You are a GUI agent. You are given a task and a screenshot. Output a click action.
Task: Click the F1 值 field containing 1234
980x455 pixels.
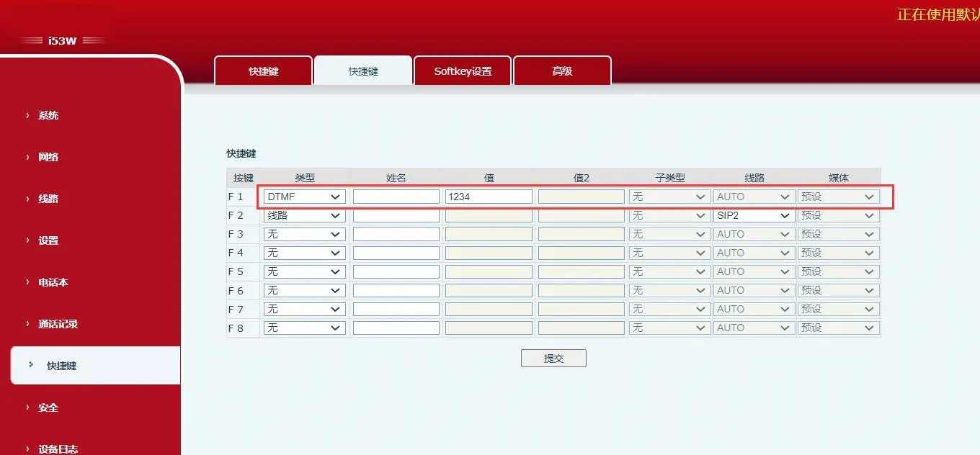pos(489,197)
